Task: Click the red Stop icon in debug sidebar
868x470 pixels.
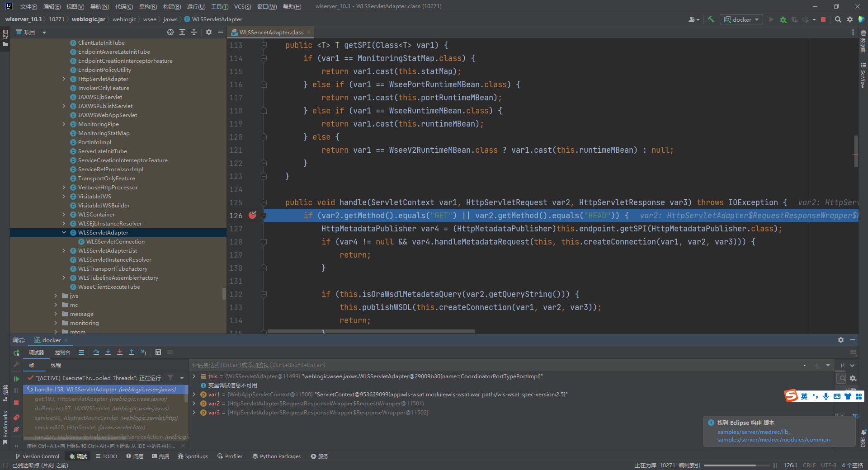Action: click(x=16, y=402)
